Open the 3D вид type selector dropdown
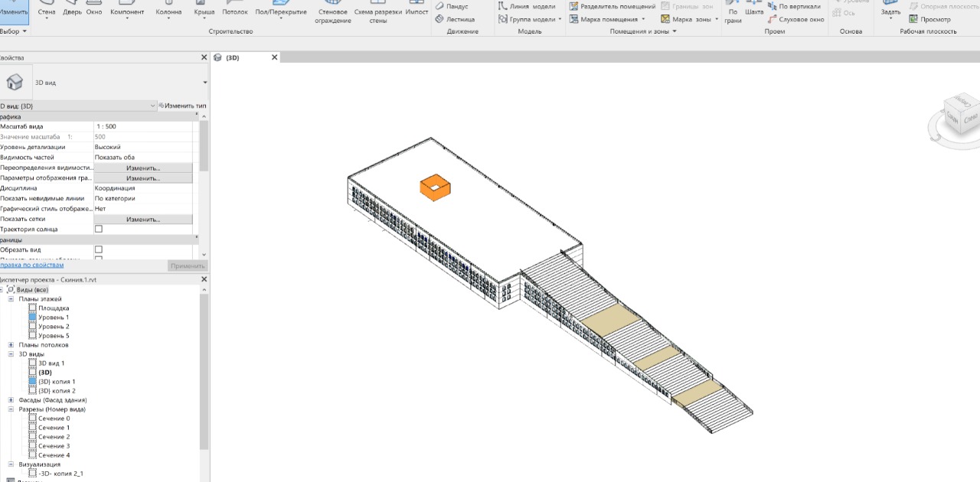The width and height of the screenshot is (980, 482). (204, 83)
